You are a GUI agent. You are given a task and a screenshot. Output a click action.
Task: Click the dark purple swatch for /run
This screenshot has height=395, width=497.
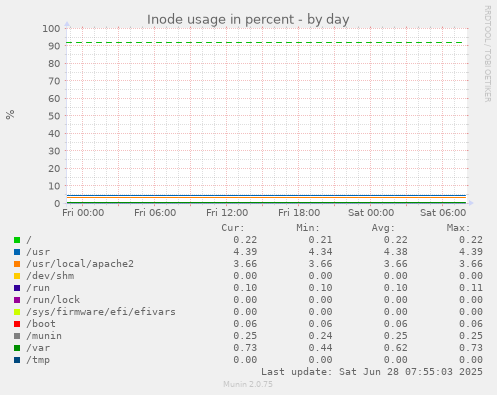pos(17,288)
